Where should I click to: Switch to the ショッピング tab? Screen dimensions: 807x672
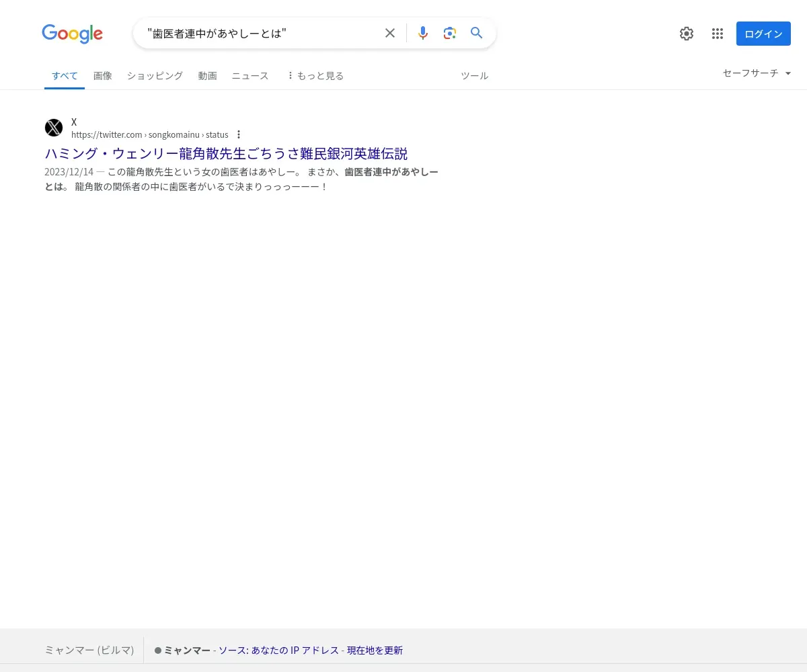click(155, 76)
